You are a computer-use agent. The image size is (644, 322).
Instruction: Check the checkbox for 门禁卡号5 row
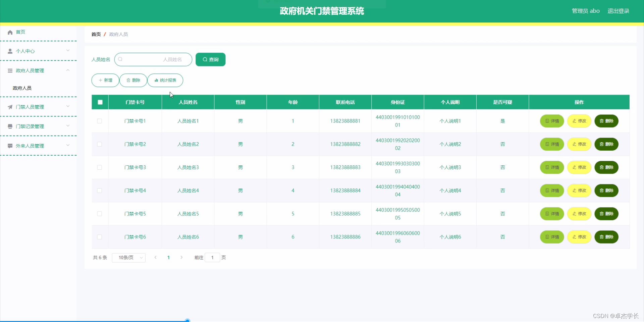pyautogui.click(x=99, y=214)
